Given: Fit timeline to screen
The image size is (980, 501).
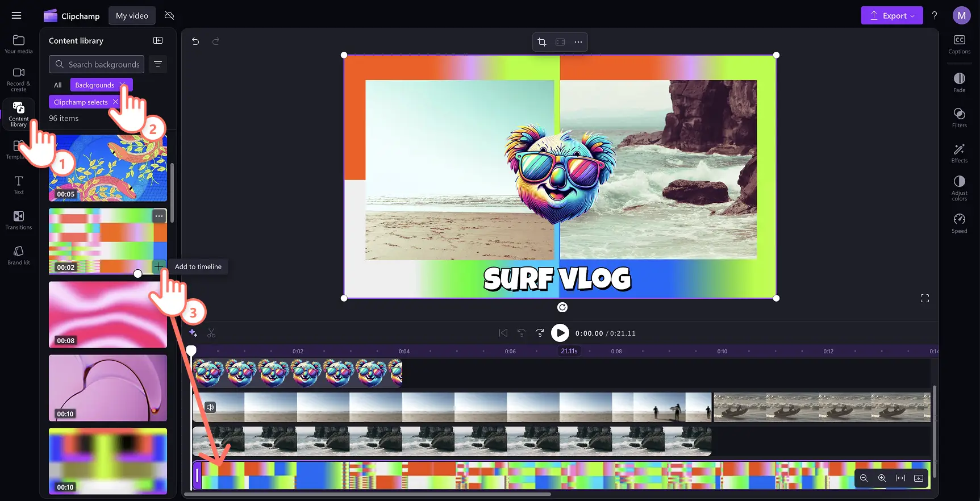Looking at the screenshot, I should (x=900, y=478).
